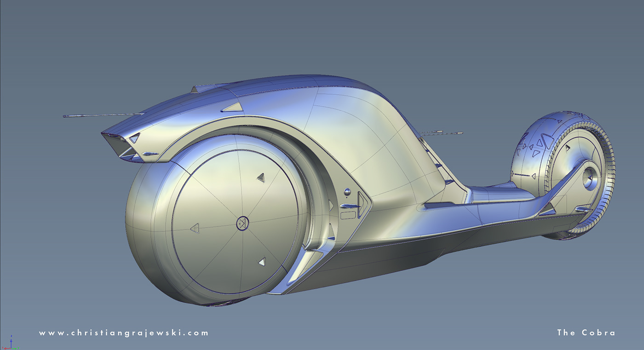Click the upper triangle marker on the front hubcap

[261, 177]
